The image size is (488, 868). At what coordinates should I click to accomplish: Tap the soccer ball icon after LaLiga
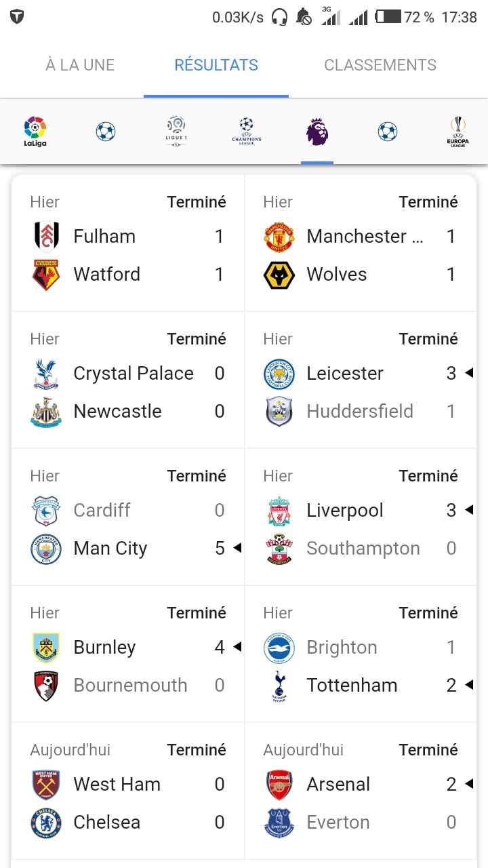106,132
